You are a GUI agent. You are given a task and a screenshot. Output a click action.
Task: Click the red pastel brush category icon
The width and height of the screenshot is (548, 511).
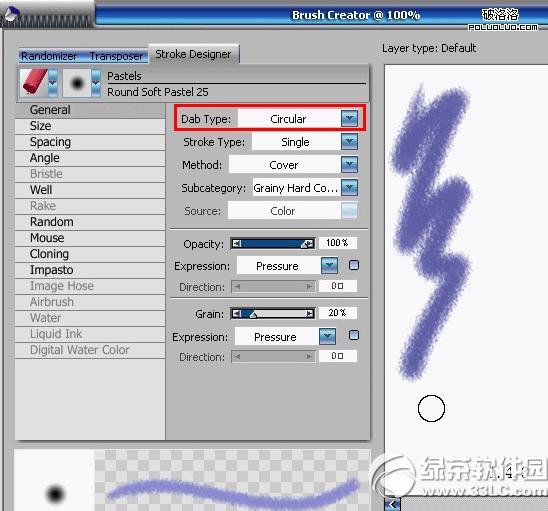pyautogui.click(x=34, y=82)
